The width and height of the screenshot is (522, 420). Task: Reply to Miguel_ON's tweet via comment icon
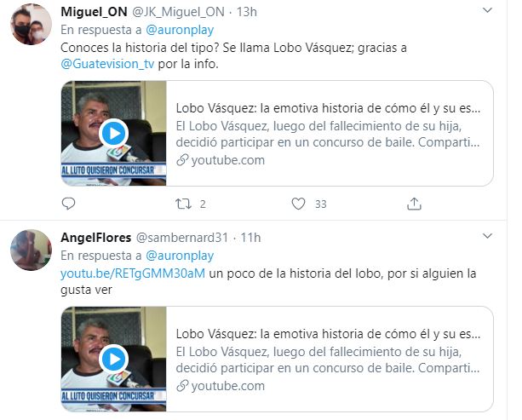tap(69, 204)
